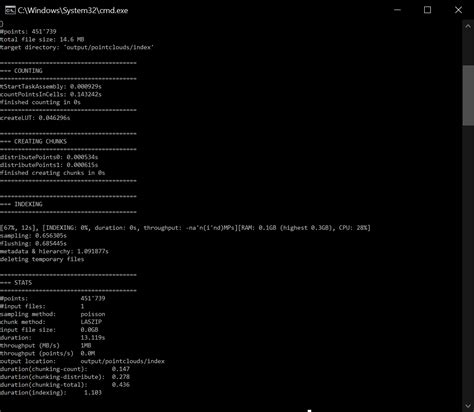This screenshot has width=474, height=412.
Task: Maximize the cmd.exe window
Action: click(427, 10)
